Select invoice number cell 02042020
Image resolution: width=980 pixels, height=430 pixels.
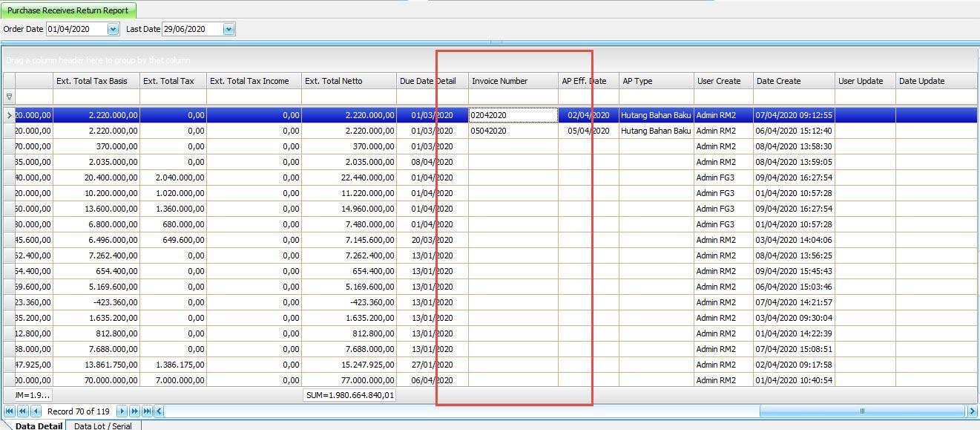pyautogui.click(x=513, y=115)
